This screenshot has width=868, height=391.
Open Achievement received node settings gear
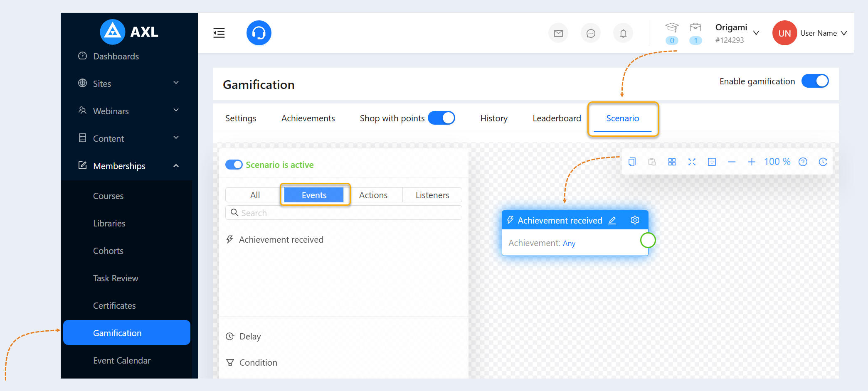coord(635,220)
